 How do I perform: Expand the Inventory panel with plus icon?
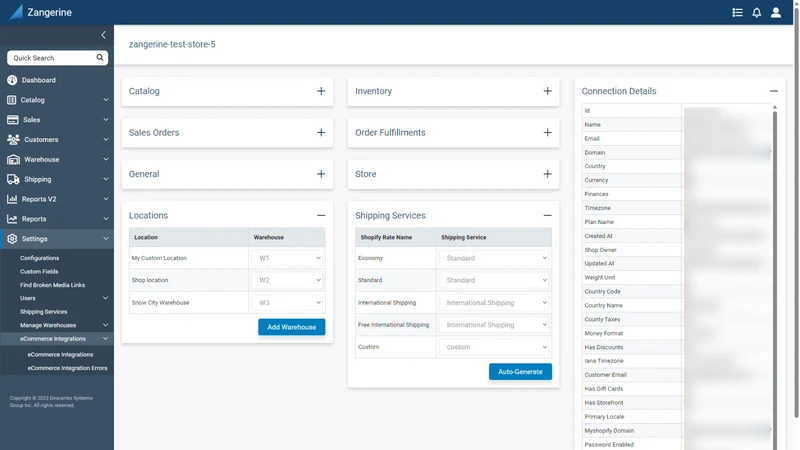[x=547, y=91]
